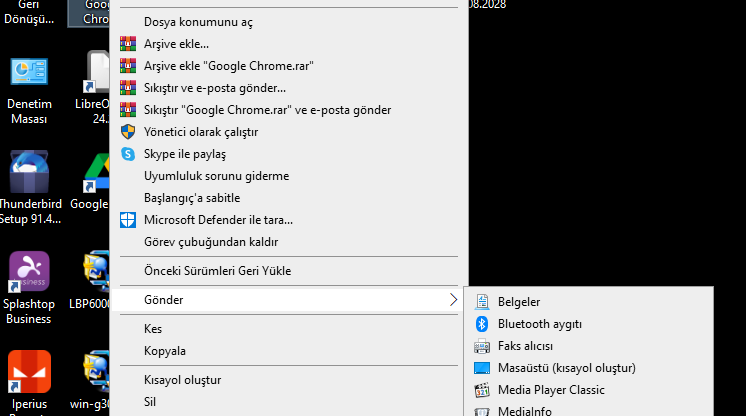Click WinRAR icon beside Sıkıştır "Google Chrome.rar" ve e-posta
This screenshot has width=746, height=416.
tap(128, 109)
